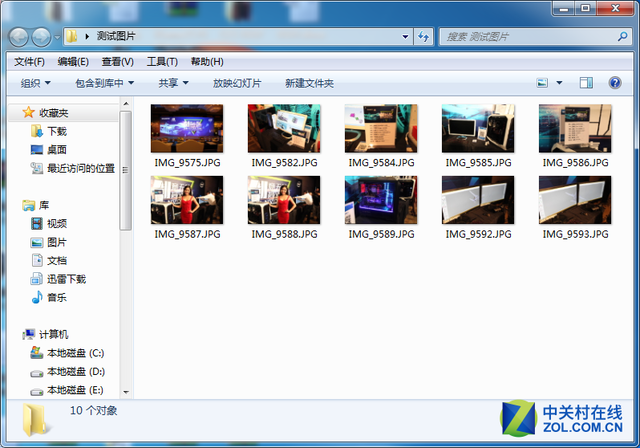Image resolution: width=640 pixels, height=448 pixels.
Task: Click the change view icon in toolbar
Action: pos(542,83)
